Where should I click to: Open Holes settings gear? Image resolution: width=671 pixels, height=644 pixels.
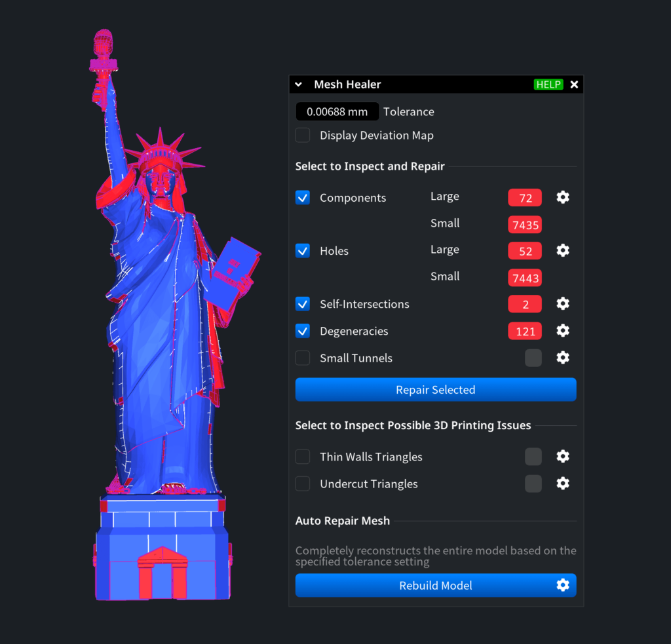562,250
